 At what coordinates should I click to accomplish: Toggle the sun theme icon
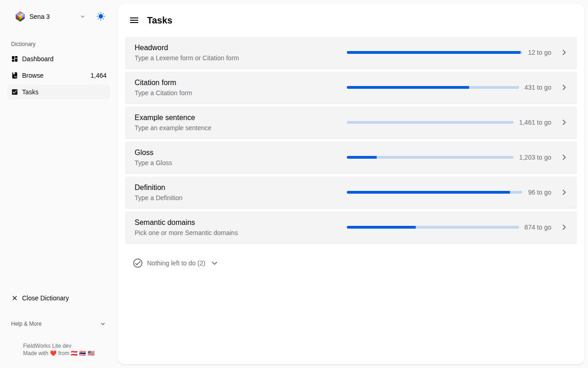(x=101, y=17)
